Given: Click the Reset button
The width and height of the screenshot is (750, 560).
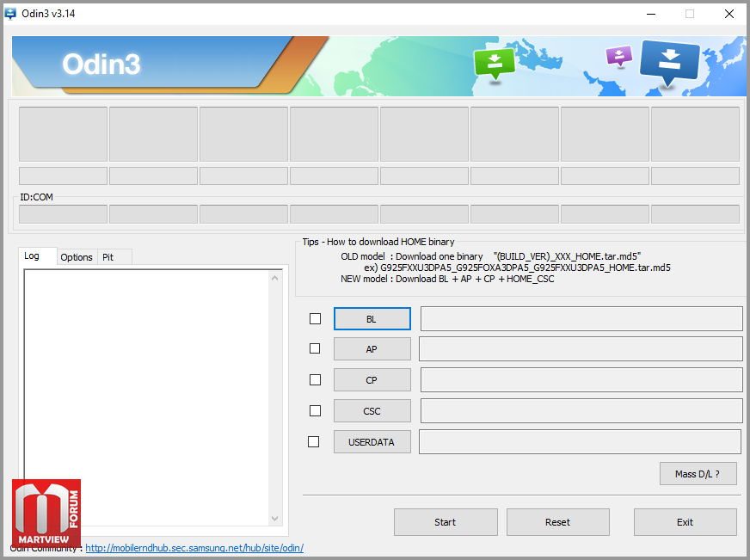Looking at the screenshot, I should (x=557, y=522).
